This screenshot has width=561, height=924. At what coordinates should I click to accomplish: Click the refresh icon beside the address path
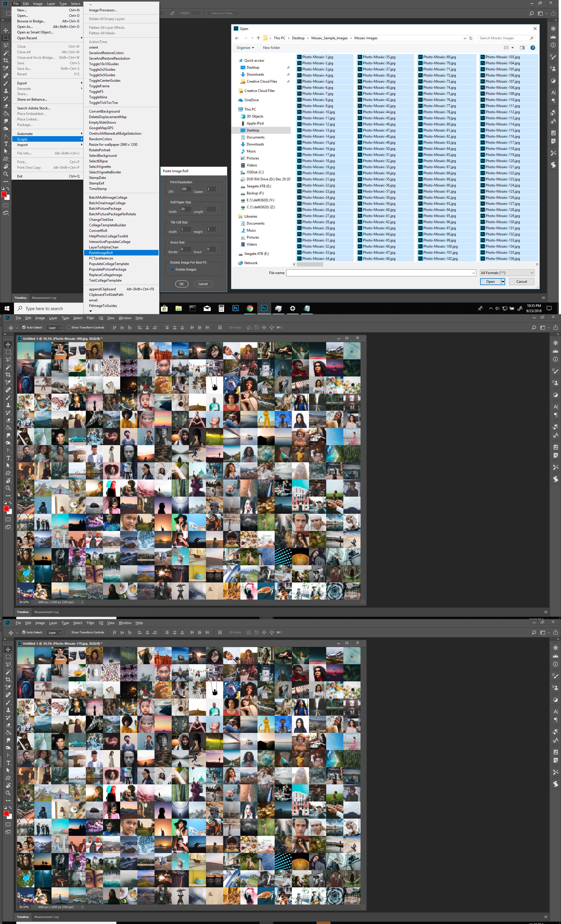(471, 38)
